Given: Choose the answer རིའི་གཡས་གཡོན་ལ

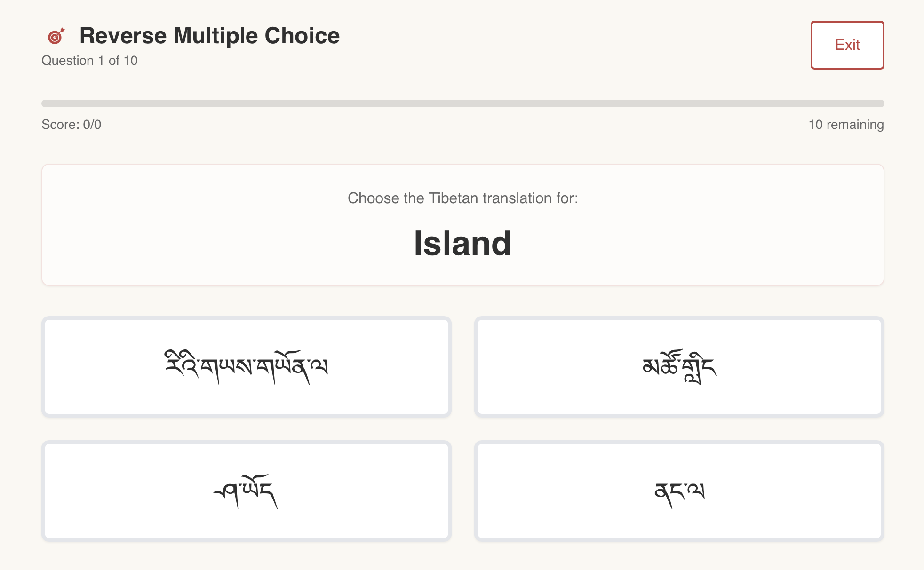Looking at the screenshot, I should [246, 367].
